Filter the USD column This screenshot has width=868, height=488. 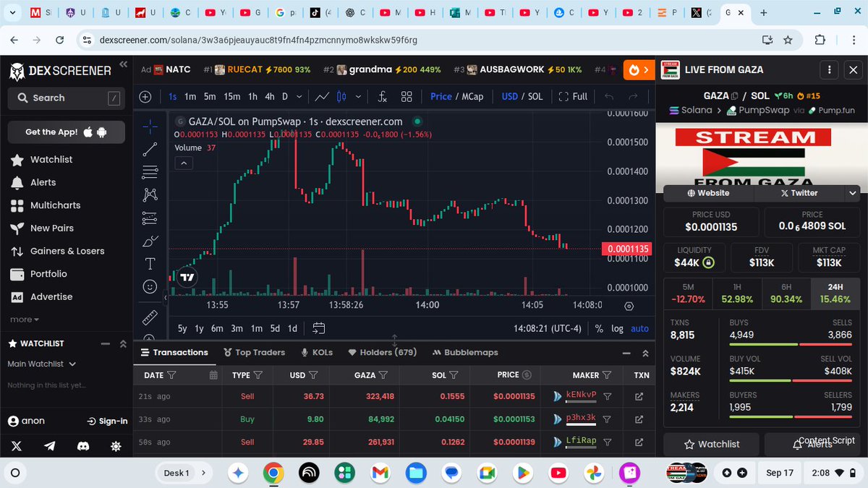point(313,375)
